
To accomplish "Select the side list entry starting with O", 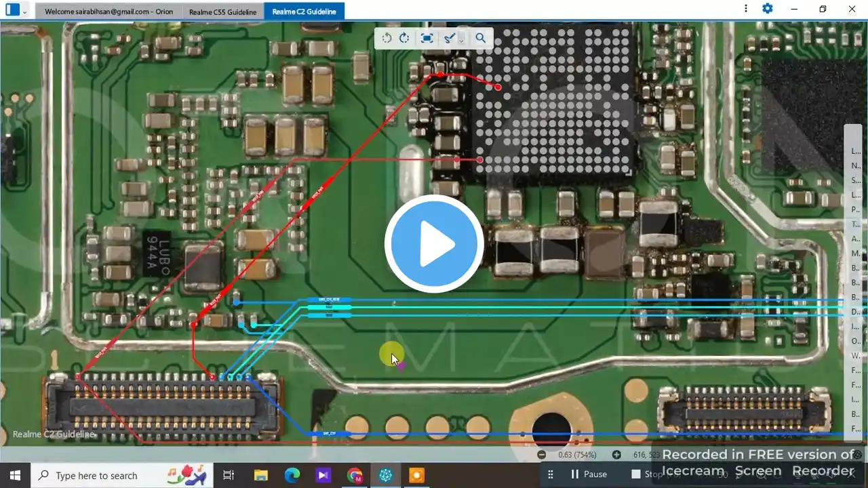I will (855, 341).
